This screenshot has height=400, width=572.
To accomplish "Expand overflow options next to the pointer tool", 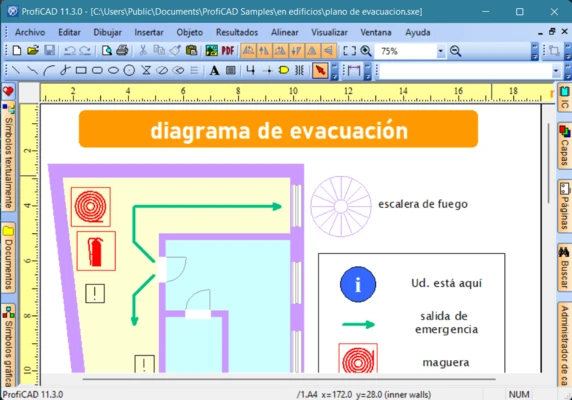I will [335, 71].
